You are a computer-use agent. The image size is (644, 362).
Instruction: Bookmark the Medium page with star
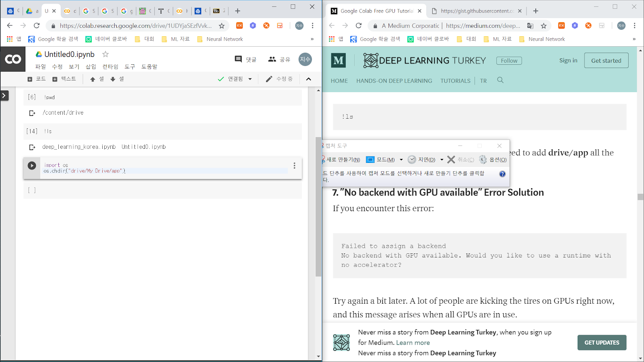(x=544, y=26)
